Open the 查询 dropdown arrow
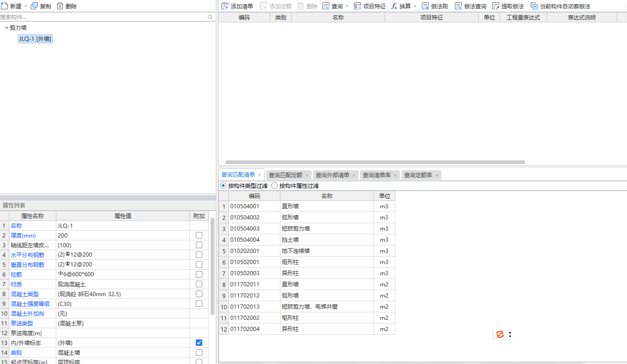 pyautogui.click(x=347, y=7)
